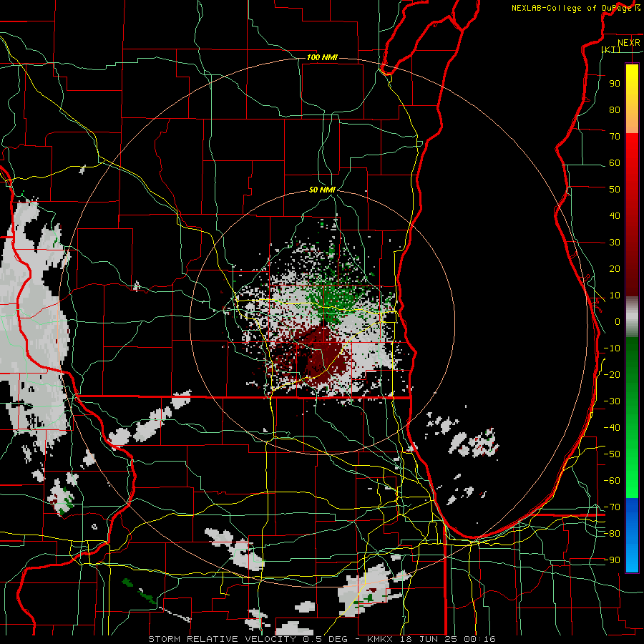Select the 20 value on velocity scale

[615, 269]
